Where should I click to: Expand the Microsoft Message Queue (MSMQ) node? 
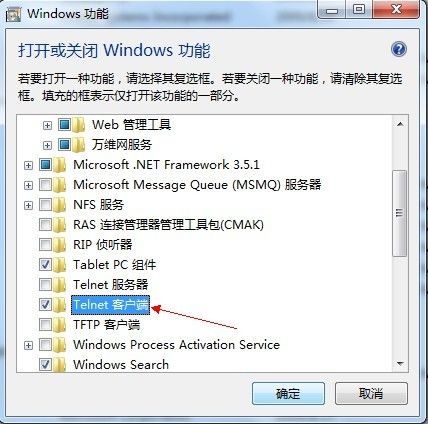click(x=29, y=185)
